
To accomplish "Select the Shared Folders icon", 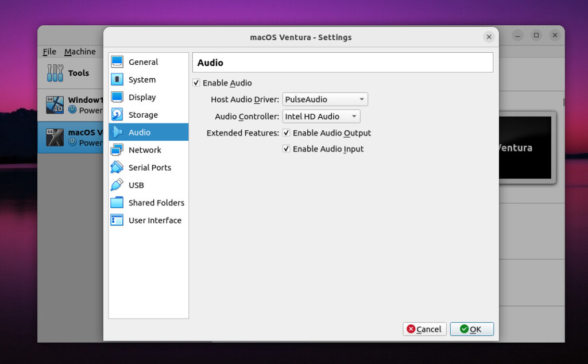I will tap(117, 203).
